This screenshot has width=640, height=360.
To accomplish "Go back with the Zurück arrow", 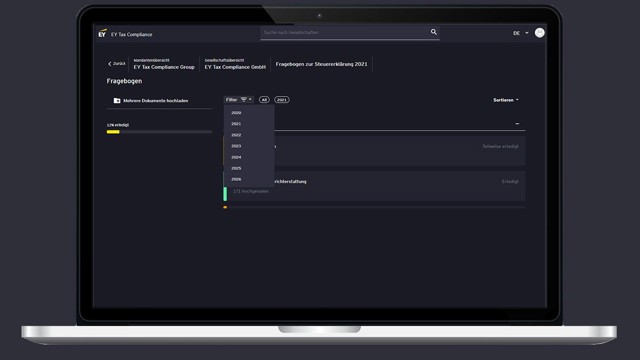I will [x=116, y=64].
